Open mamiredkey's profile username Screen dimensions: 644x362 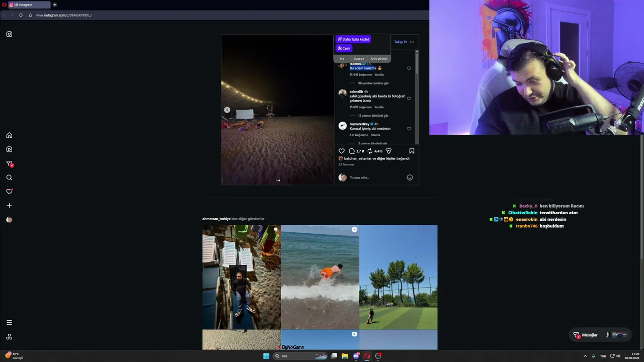click(x=359, y=124)
